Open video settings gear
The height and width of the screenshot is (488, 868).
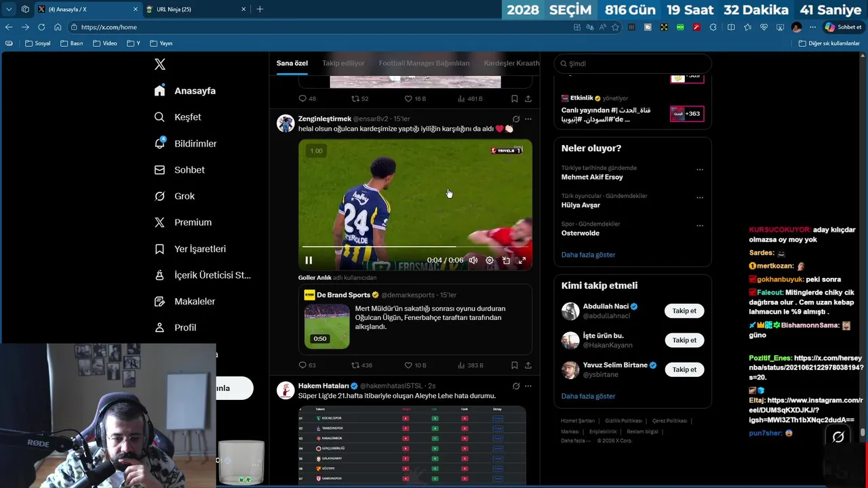[x=490, y=260]
